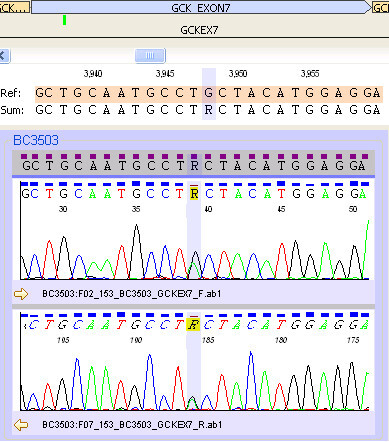Click the reverse-direction arrow icon beside the R.ab1 trace

21,425
